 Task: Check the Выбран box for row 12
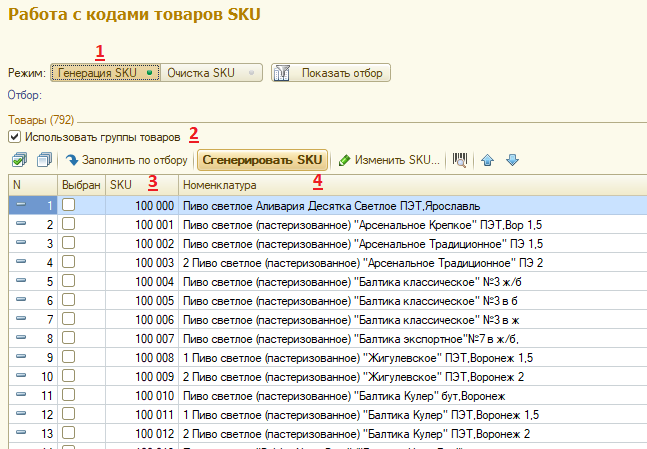coord(68,414)
